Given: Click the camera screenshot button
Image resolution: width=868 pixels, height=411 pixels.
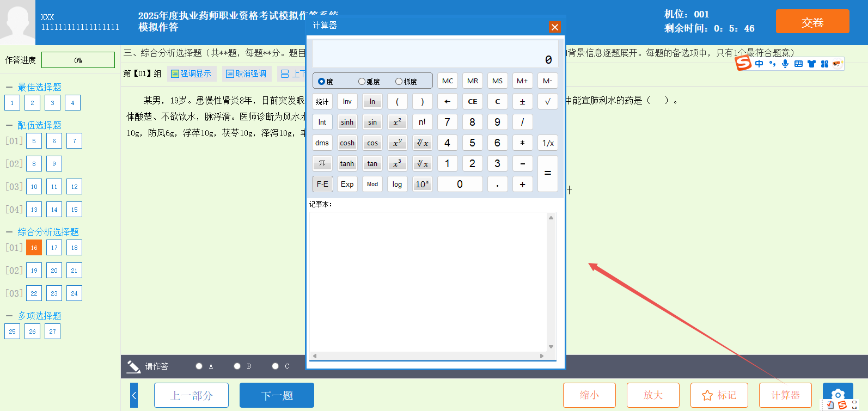Looking at the screenshot, I should 838,395.
